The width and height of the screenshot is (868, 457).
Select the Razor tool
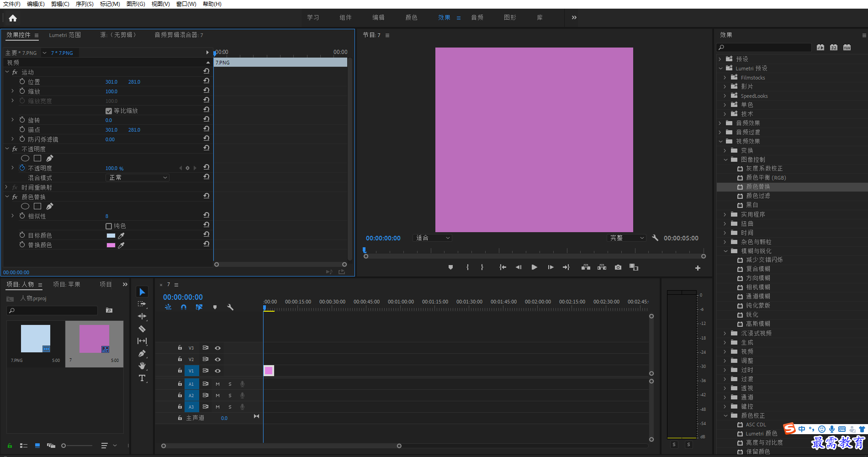point(142,329)
